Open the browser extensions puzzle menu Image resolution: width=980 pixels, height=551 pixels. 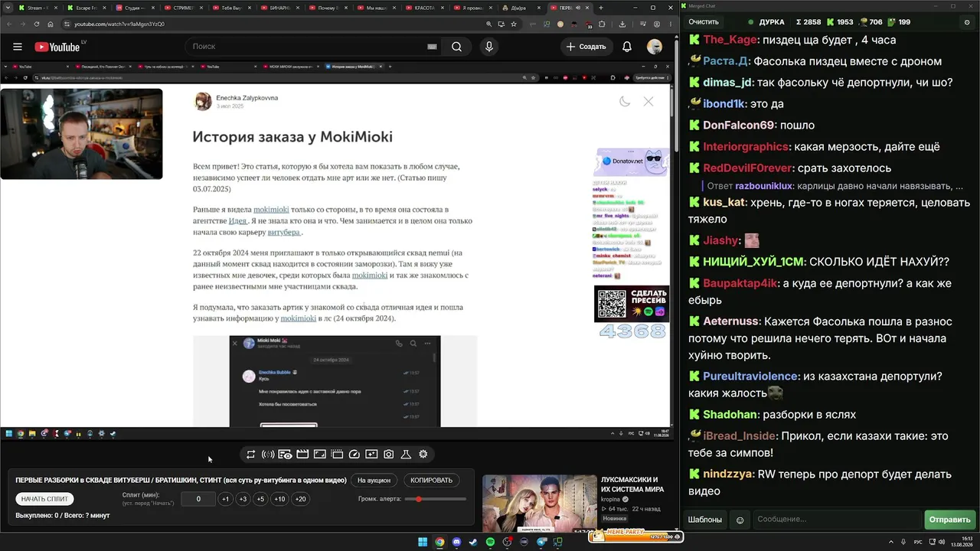602,24
